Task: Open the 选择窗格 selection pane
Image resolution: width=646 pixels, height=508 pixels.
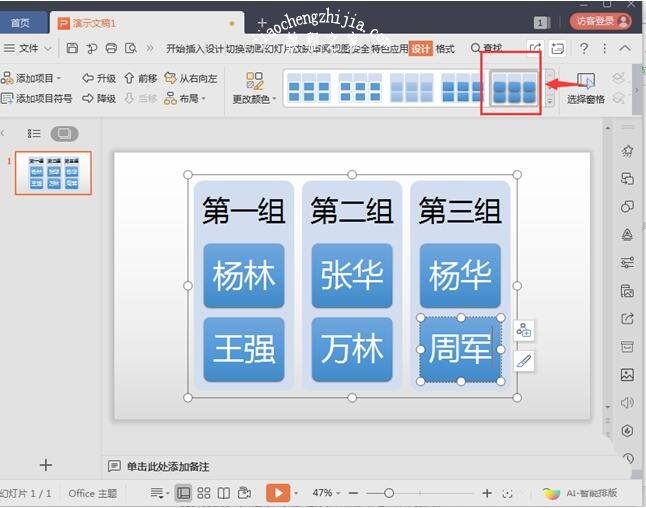Action: pyautogui.click(x=585, y=88)
